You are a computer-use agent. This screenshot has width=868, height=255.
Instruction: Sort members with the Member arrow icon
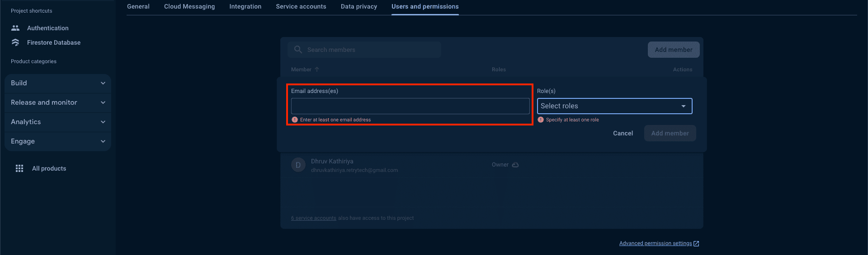coord(317,70)
